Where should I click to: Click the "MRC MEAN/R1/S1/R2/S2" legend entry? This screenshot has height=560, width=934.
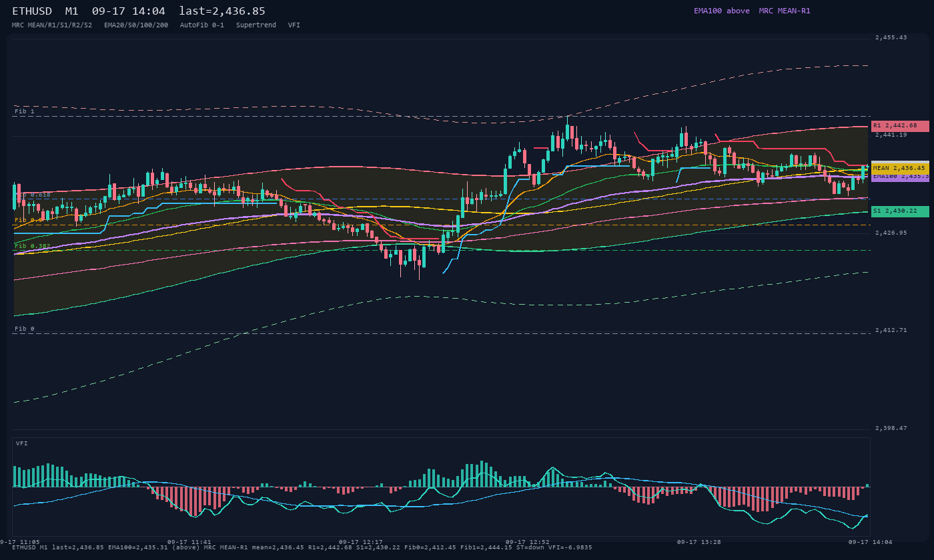pyautogui.click(x=52, y=25)
